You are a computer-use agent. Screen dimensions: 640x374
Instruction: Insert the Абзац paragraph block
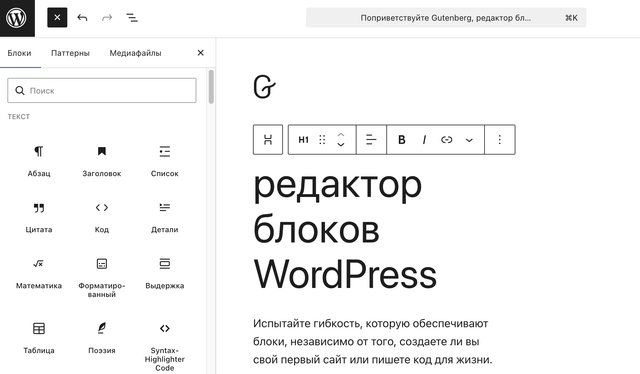click(39, 161)
